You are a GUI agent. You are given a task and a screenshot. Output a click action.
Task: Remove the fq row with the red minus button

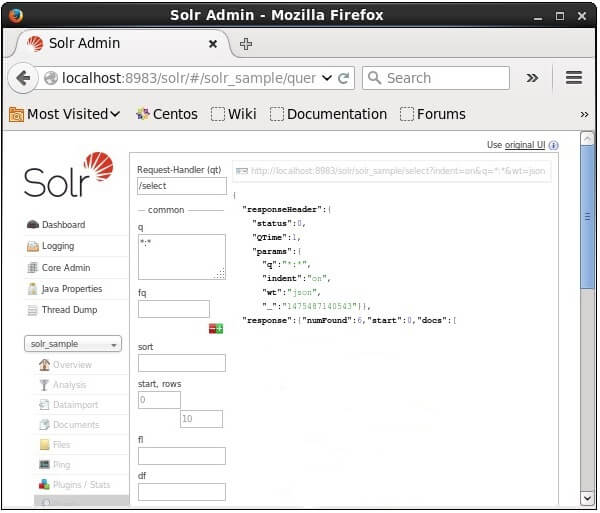212,329
